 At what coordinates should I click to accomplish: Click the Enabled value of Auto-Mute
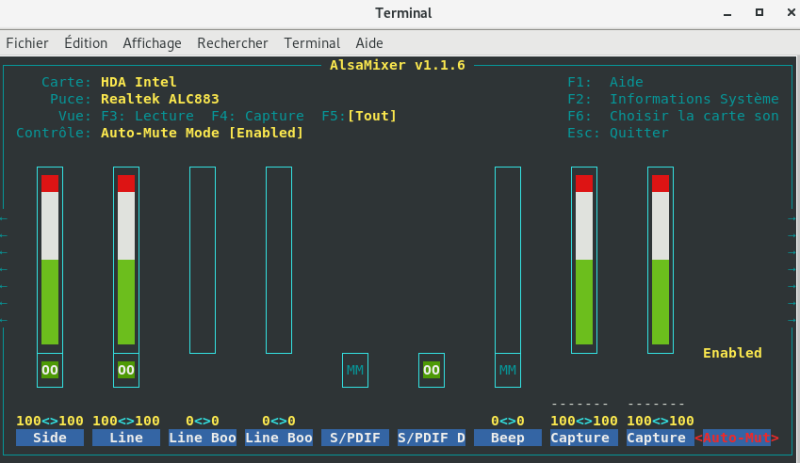[x=732, y=353]
